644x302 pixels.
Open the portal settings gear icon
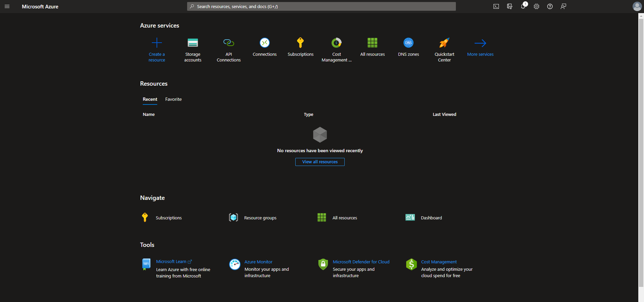pyautogui.click(x=536, y=6)
